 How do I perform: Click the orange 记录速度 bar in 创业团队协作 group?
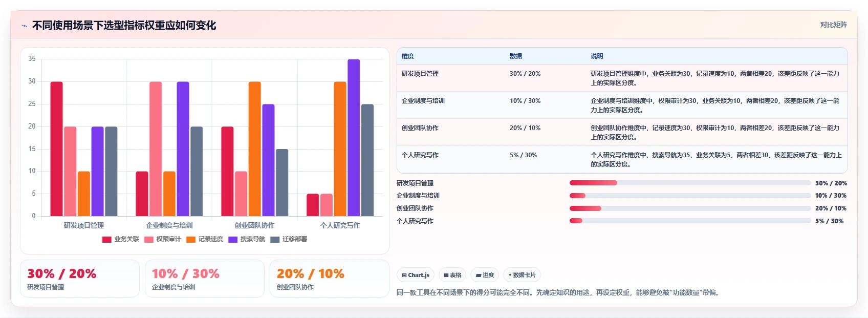(255, 149)
